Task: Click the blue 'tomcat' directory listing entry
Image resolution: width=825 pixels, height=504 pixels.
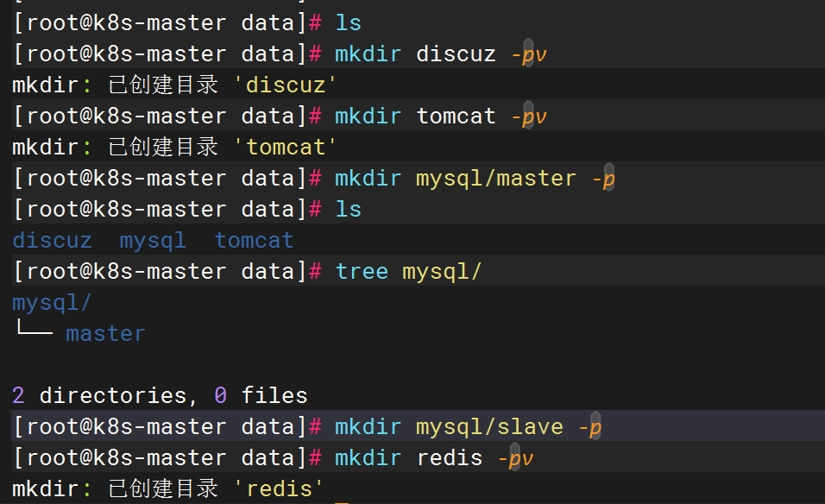Action: click(x=254, y=241)
